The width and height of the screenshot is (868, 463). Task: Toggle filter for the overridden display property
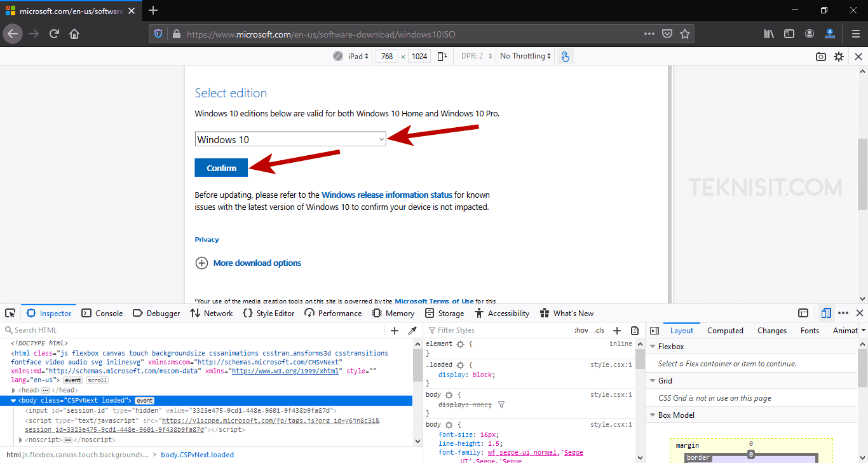[501, 404]
